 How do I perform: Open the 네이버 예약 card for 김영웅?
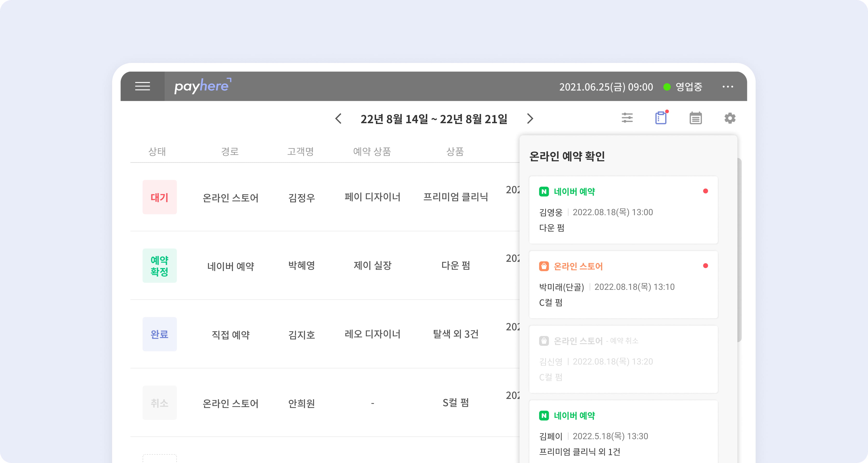(x=623, y=210)
